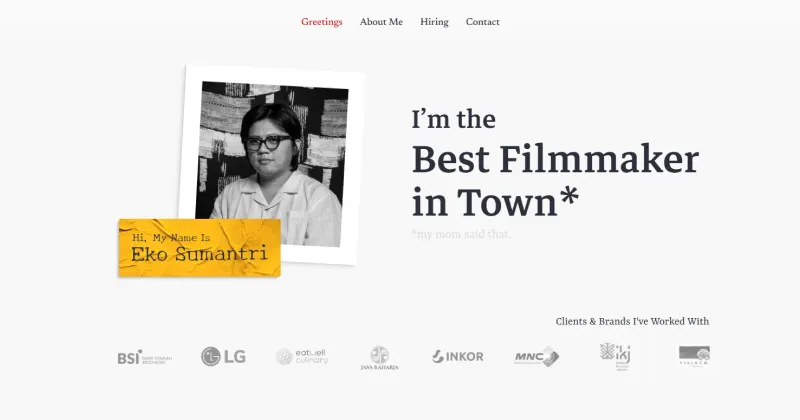The image size is (800, 420).
Task: Click "Clients & Brands I've Worked With" heading
Action: coord(632,321)
